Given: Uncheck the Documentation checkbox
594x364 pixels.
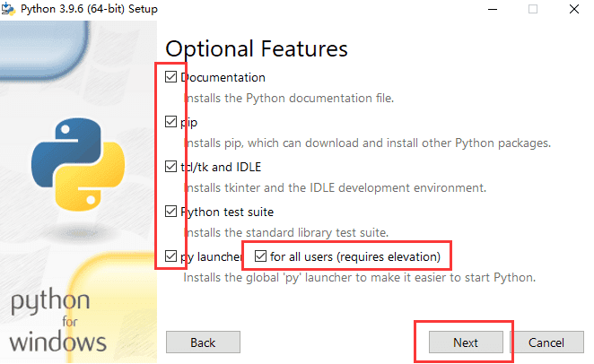Looking at the screenshot, I should (x=170, y=77).
